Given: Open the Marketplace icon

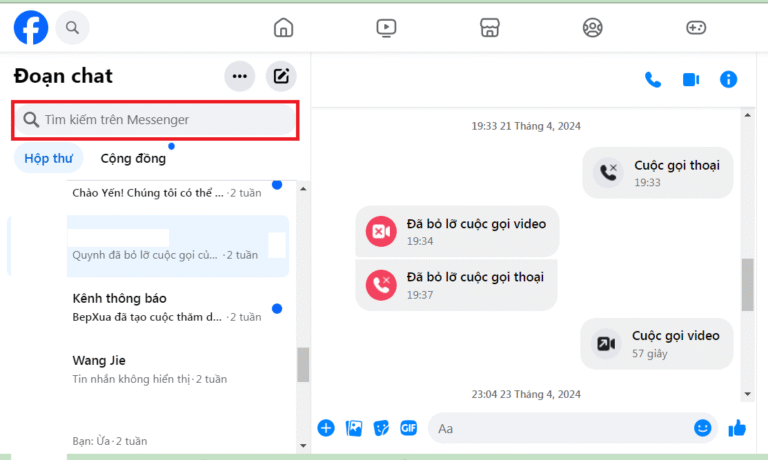Looking at the screenshot, I should coord(489,27).
